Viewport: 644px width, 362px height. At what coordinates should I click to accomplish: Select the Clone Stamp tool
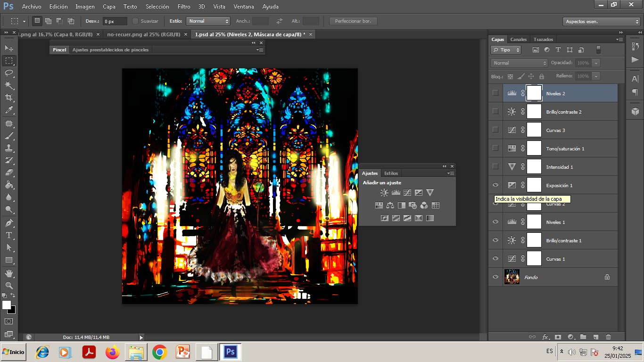click(x=9, y=148)
